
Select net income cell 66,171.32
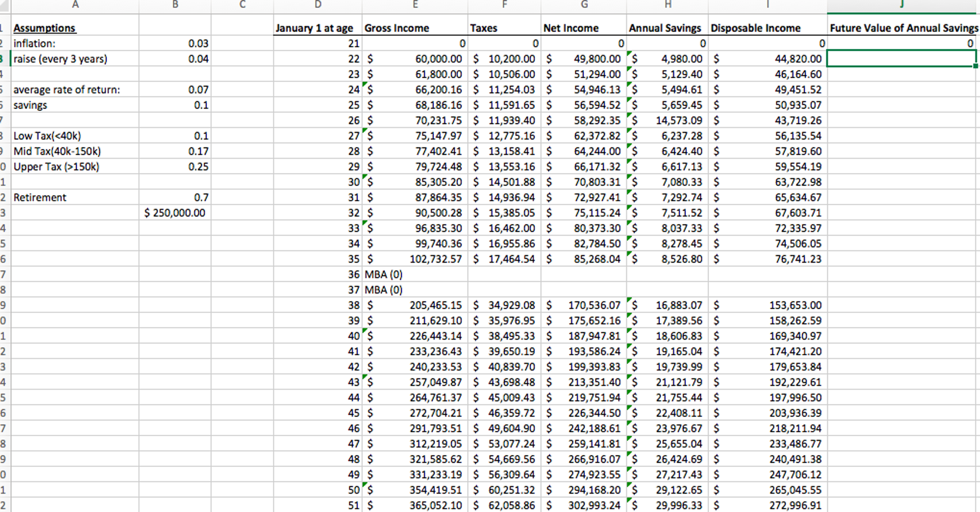(583, 166)
